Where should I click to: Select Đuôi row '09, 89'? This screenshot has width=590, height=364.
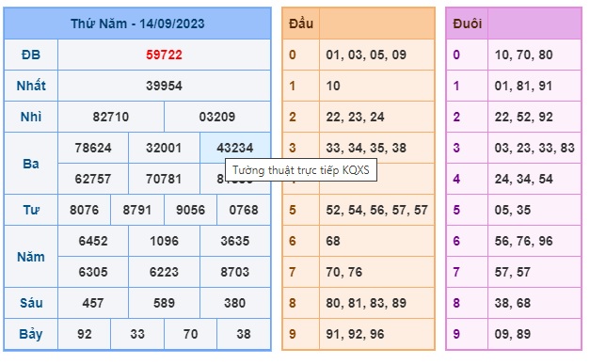tap(513, 334)
